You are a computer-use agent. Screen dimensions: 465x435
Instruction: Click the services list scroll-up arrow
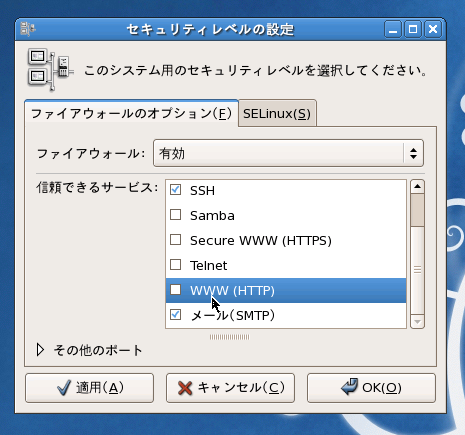coord(417,186)
